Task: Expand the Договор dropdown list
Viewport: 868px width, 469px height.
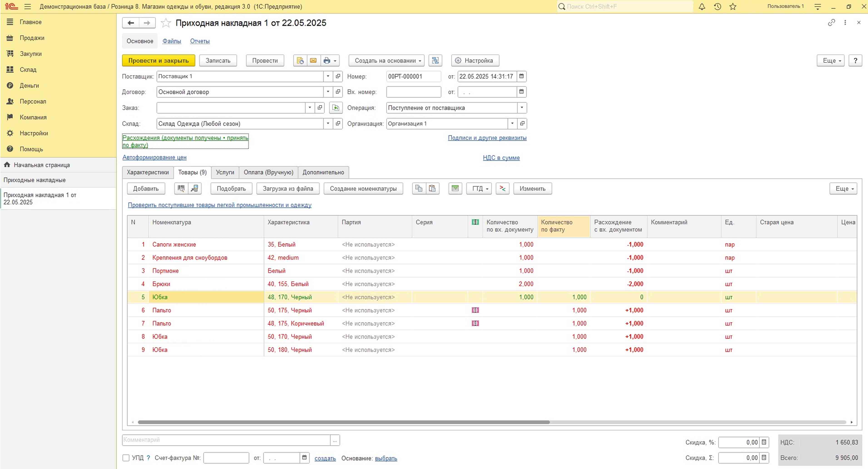Action: (328, 92)
